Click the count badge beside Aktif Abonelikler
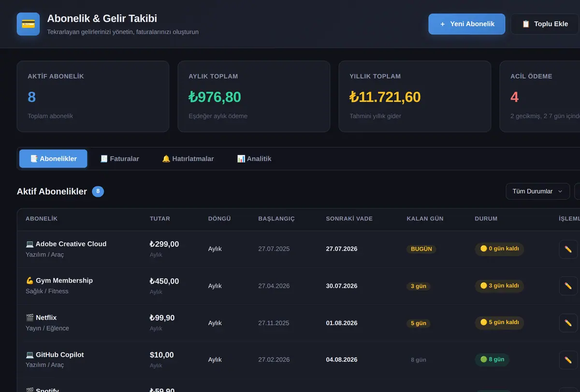Image resolution: width=580 pixels, height=392 pixels. pyautogui.click(x=98, y=191)
